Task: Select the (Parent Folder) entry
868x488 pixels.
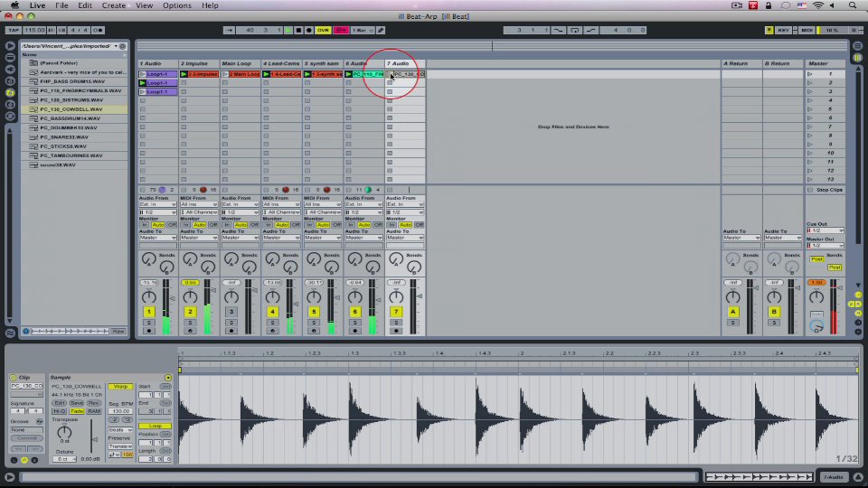Action: 58,63
